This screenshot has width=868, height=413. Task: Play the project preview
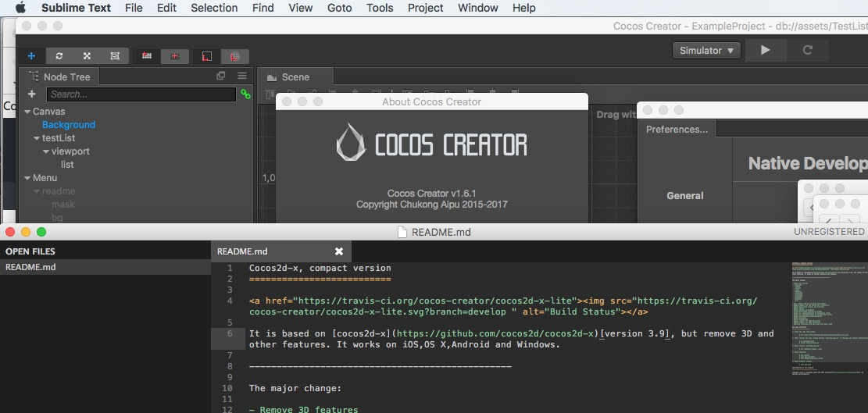[x=766, y=50]
